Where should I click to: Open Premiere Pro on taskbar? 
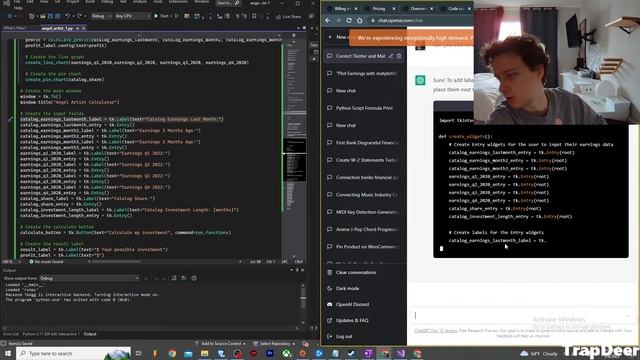[270, 353]
